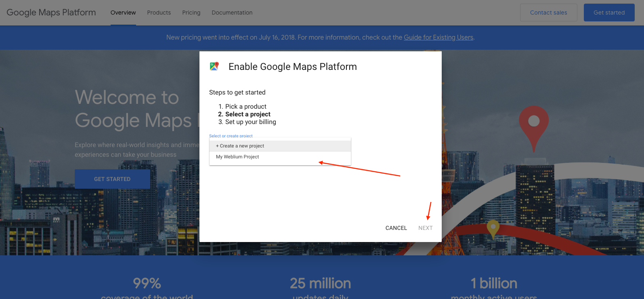
Task: Open the Guide for Existing Users link
Action: tap(438, 37)
